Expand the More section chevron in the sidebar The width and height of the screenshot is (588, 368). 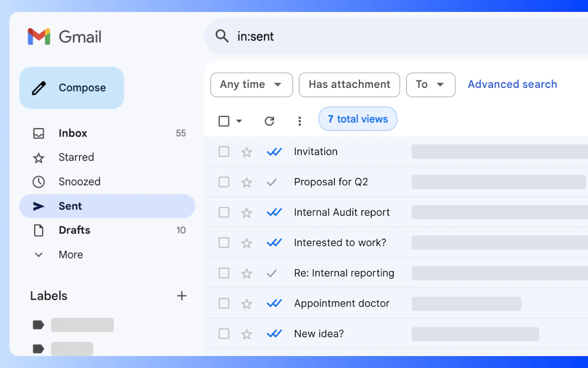(x=39, y=255)
